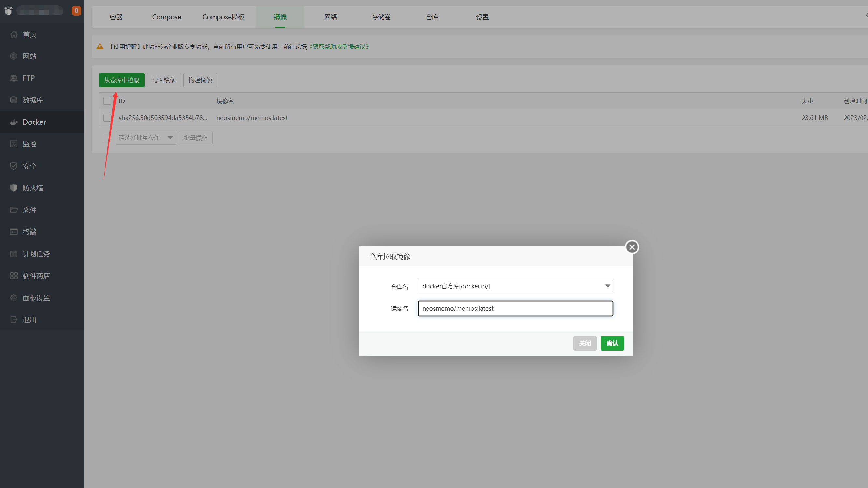Click the 23.61 MB size cell
Viewport: 868px width, 488px height.
(x=814, y=118)
